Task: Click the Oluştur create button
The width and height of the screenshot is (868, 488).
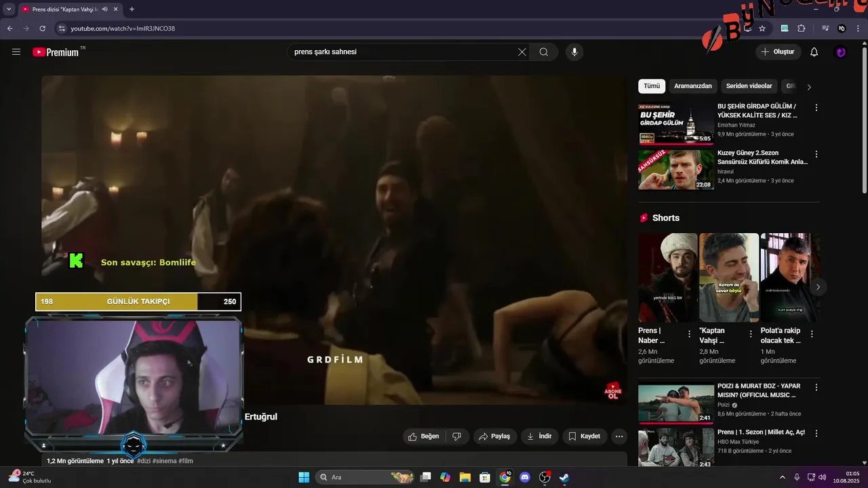Action: 778,52
